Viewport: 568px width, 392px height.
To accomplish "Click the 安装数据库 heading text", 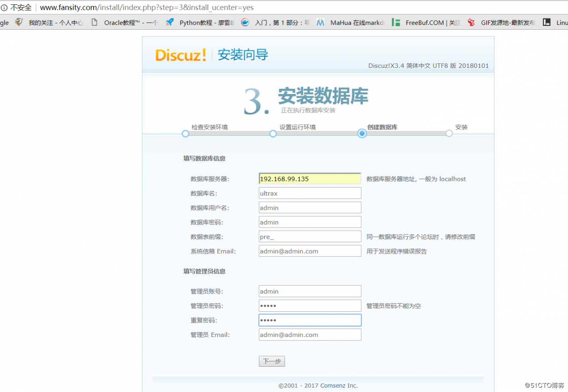I will [x=323, y=96].
